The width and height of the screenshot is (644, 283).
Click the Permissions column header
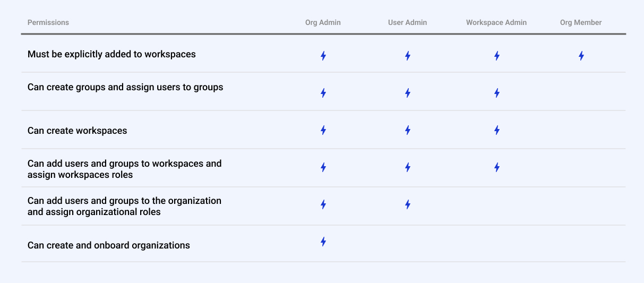click(48, 22)
